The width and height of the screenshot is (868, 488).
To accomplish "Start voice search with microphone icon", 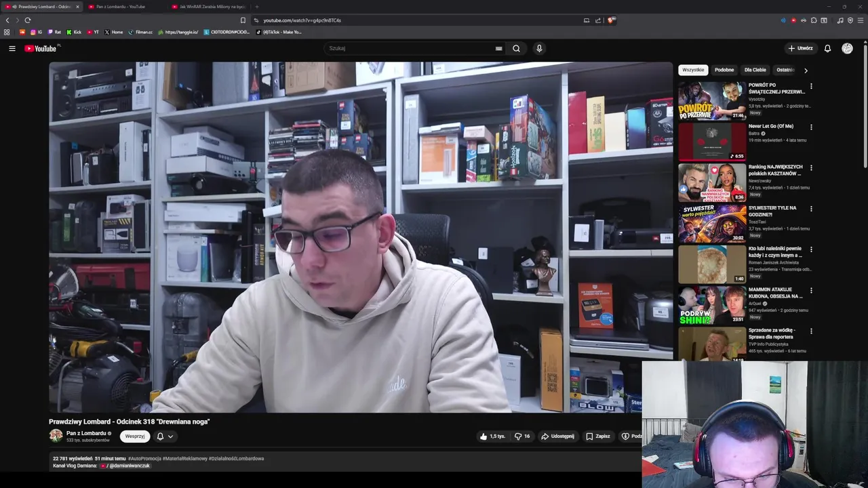I will click(539, 48).
